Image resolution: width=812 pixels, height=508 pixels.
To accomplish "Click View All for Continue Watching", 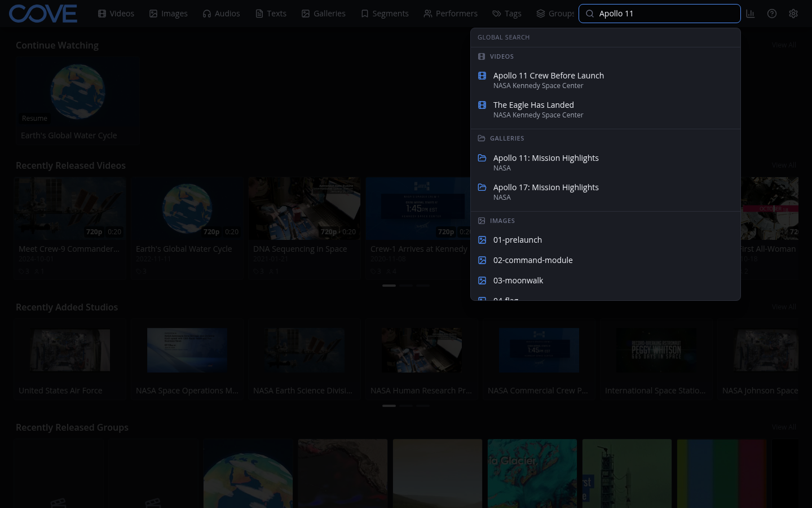I will (784, 45).
